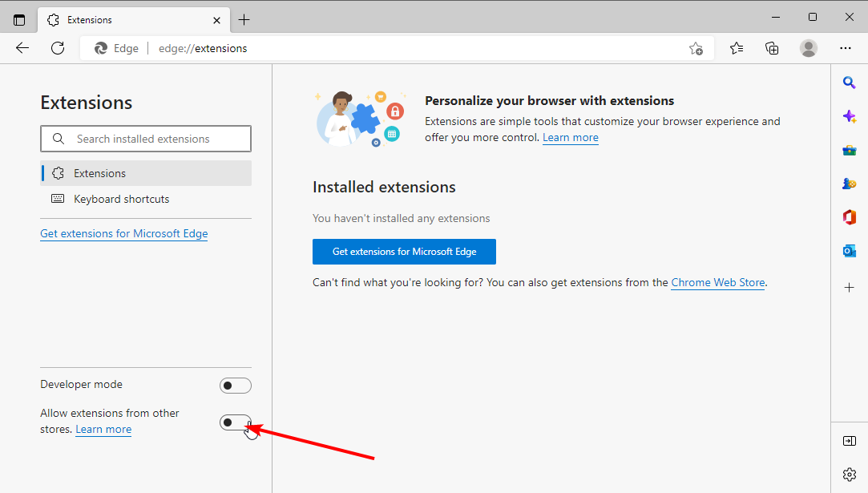Image resolution: width=868 pixels, height=493 pixels.
Task: Select the Extensions item in left navigation
Action: (x=99, y=173)
